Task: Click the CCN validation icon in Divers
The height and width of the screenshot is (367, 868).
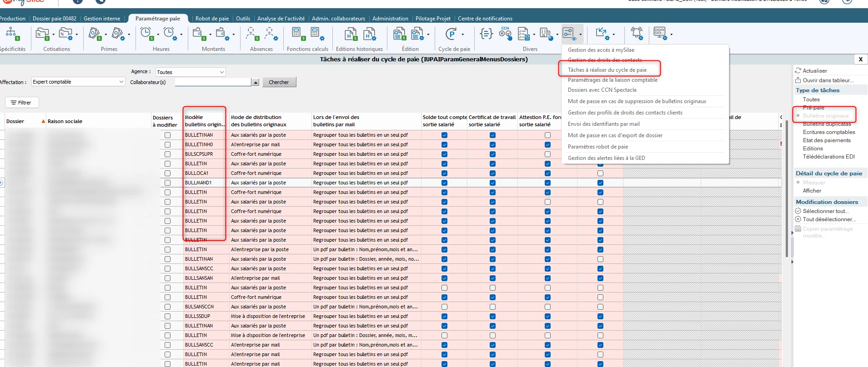Action: pos(505,34)
